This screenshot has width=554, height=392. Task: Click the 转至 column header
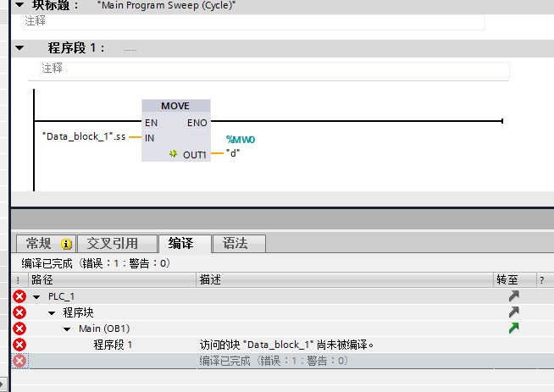(x=515, y=280)
